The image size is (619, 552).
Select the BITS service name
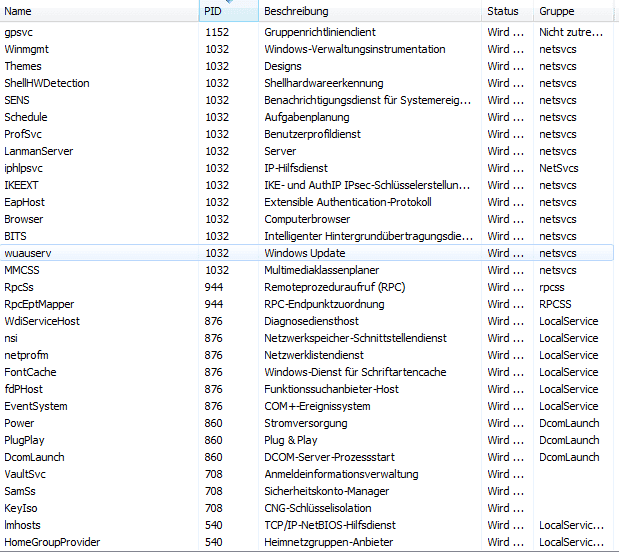(15, 236)
